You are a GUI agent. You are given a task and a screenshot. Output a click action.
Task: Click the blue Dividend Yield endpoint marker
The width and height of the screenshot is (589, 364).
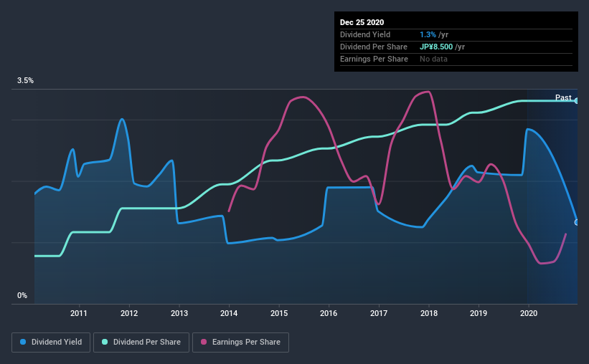577,223
